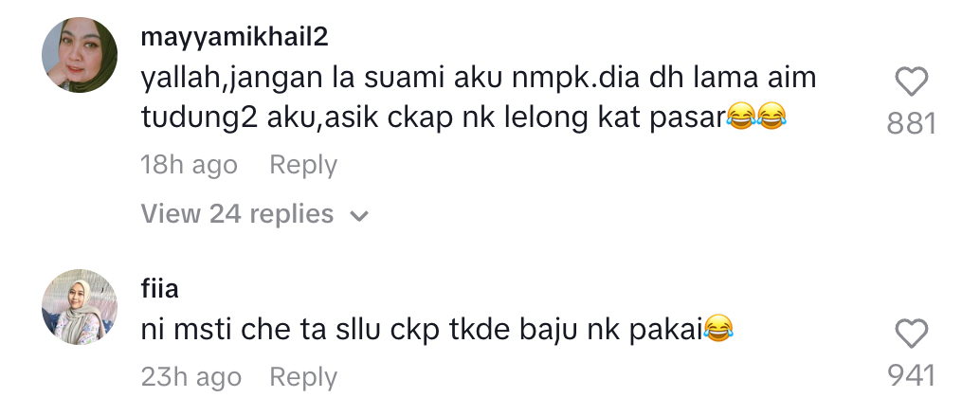Open mayyamikhail2's profile picture
Image resolution: width=980 pixels, height=398 pixels.
(x=80, y=55)
